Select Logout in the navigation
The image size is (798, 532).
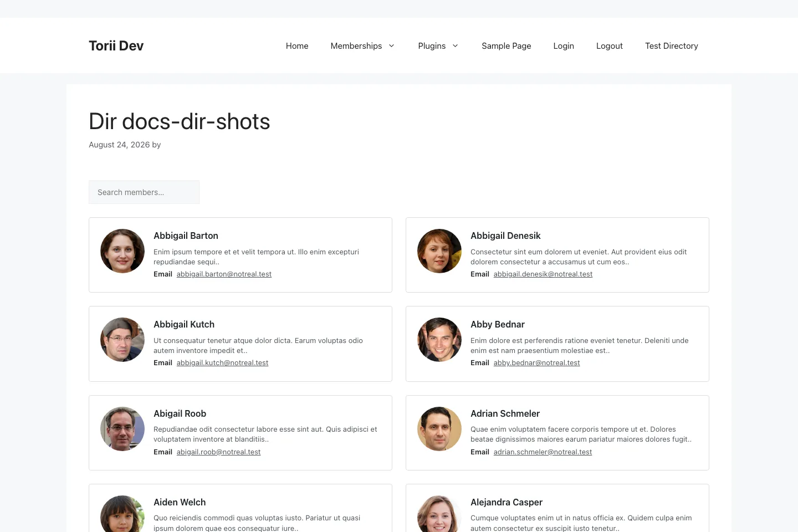(x=610, y=46)
